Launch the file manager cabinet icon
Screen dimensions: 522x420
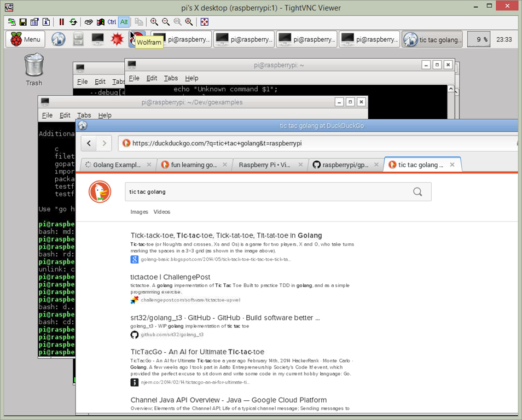click(x=79, y=39)
